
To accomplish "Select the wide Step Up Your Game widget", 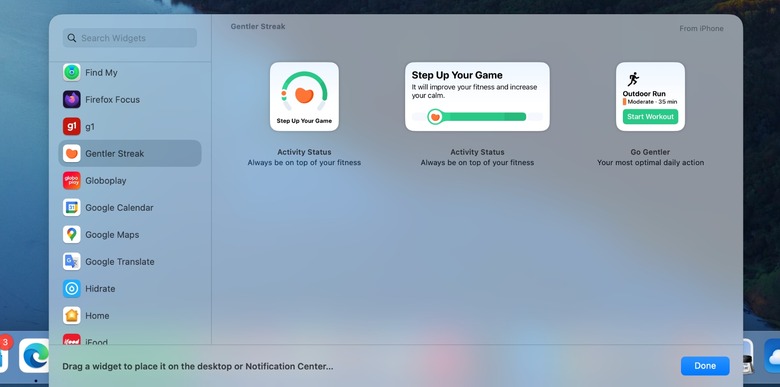I will click(x=477, y=97).
